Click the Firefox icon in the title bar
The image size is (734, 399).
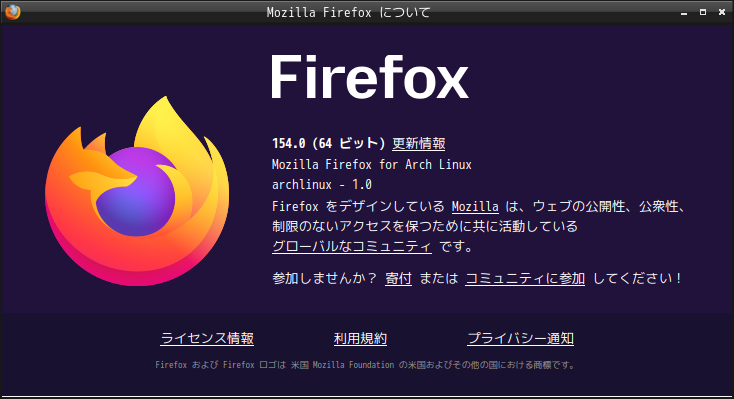coord(13,12)
